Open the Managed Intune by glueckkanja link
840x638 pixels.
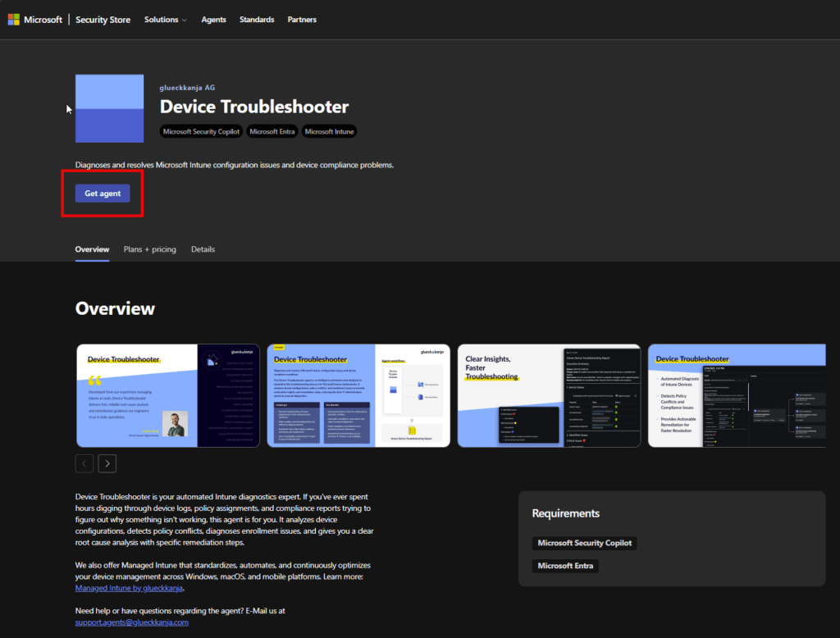[x=130, y=588]
